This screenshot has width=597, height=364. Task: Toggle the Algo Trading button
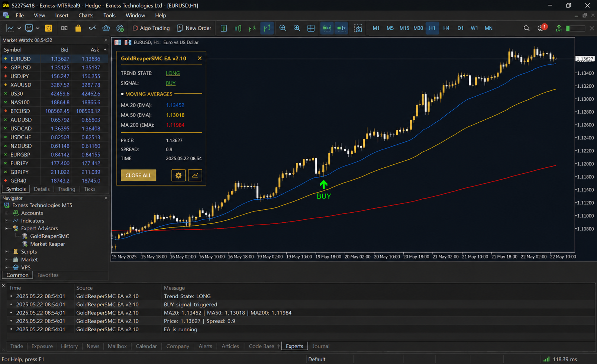pyautogui.click(x=151, y=28)
